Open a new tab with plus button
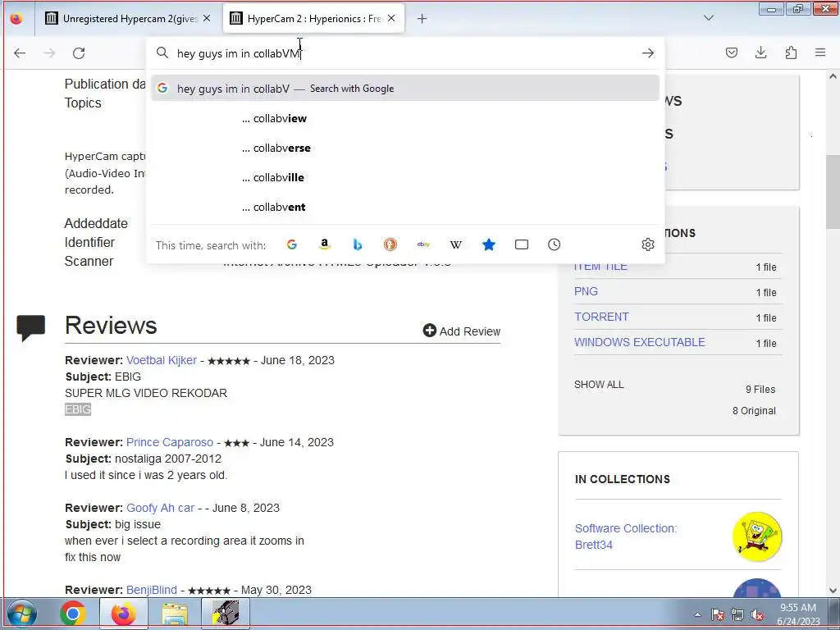 point(422,19)
